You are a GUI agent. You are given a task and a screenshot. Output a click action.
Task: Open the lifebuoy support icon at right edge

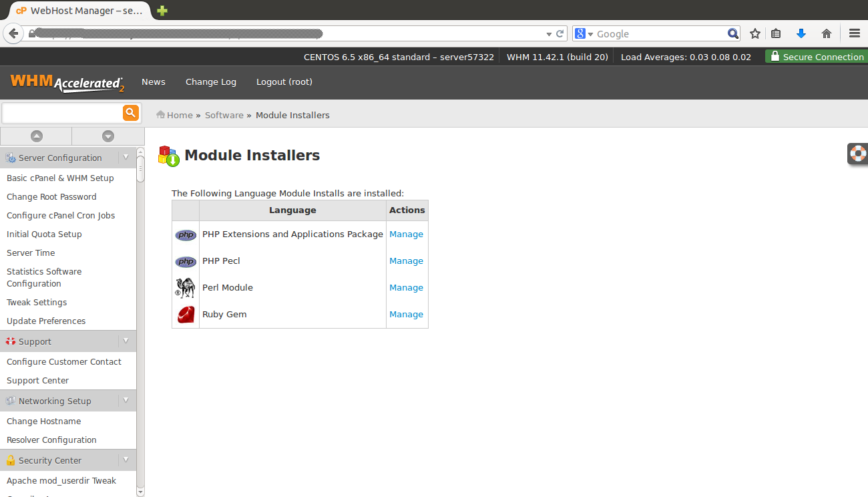[857, 154]
